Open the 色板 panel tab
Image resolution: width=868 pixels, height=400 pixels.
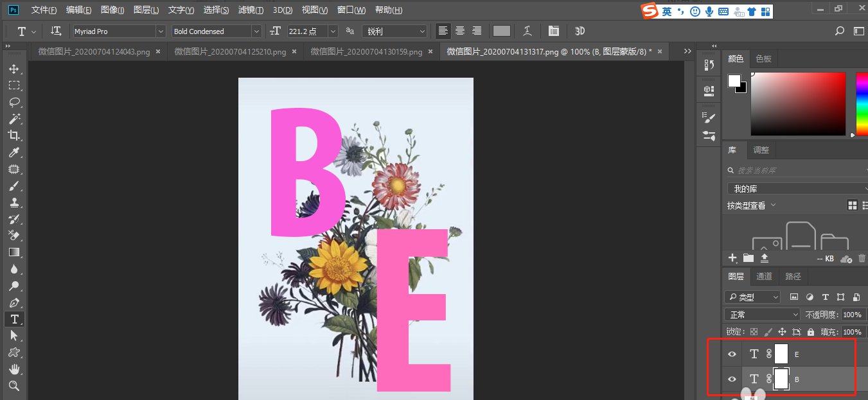tap(763, 58)
